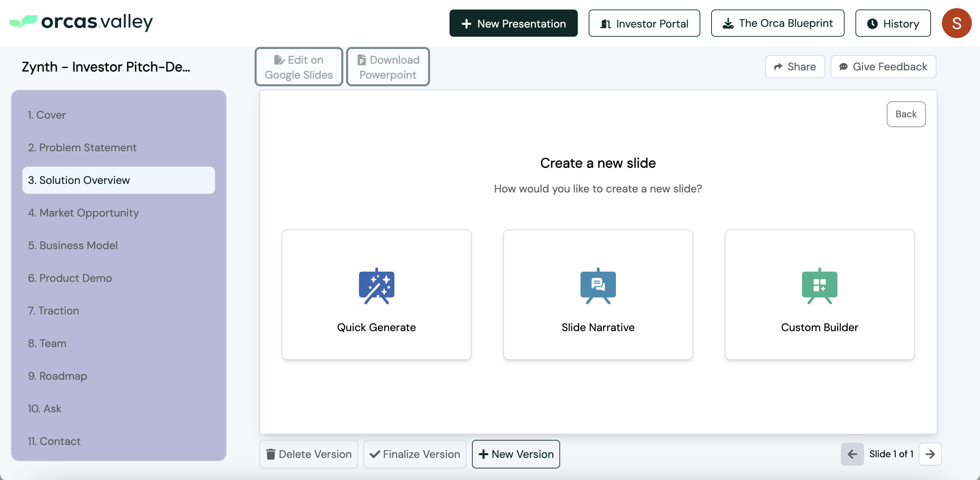The height and width of the screenshot is (480, 980).
Task: Open Give Feedback
Action: (883, 67)
